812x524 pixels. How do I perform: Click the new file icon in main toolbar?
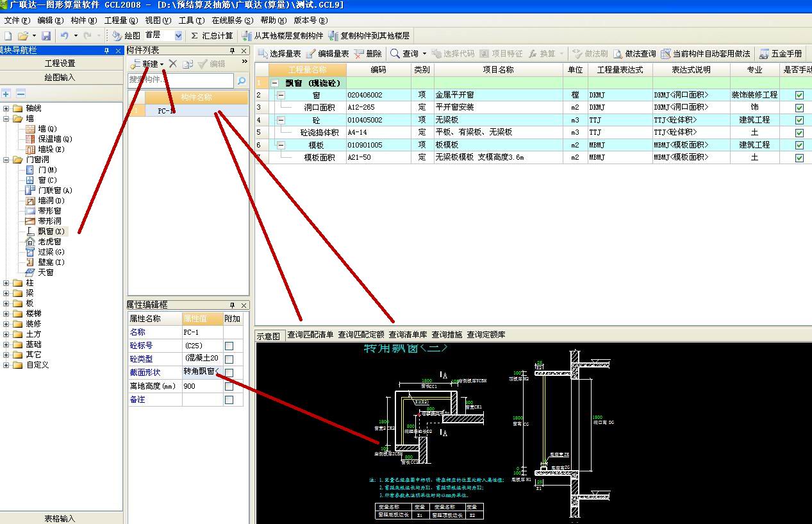[8, 36]
